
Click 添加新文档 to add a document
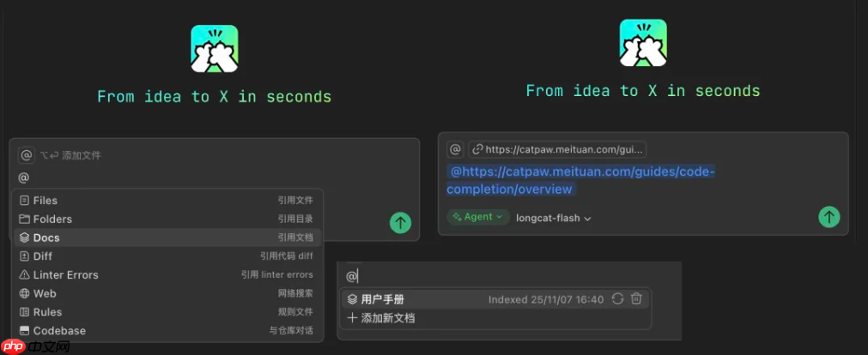(x=381, y=318)
